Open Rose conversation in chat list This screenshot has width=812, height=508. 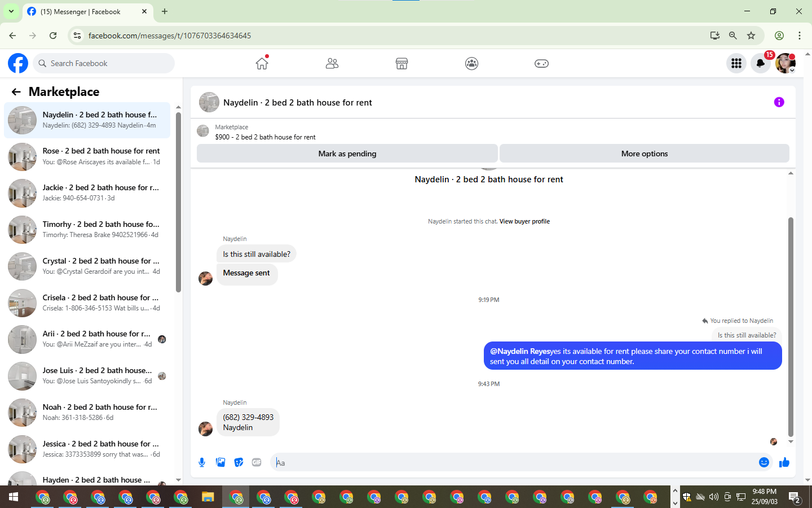[x=87, y=156]
